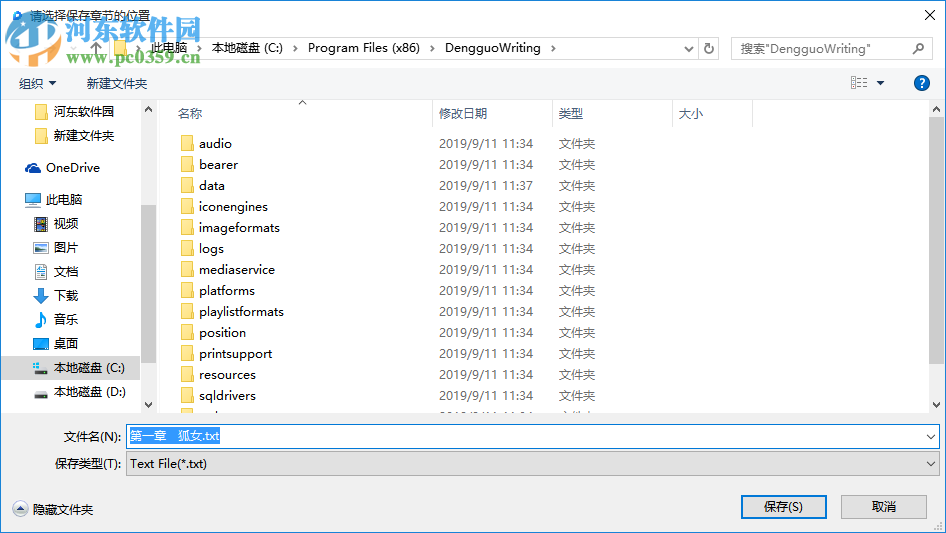Click the OneDrive cloud icon
Viewport: 946px width, 533px height.
33,168
